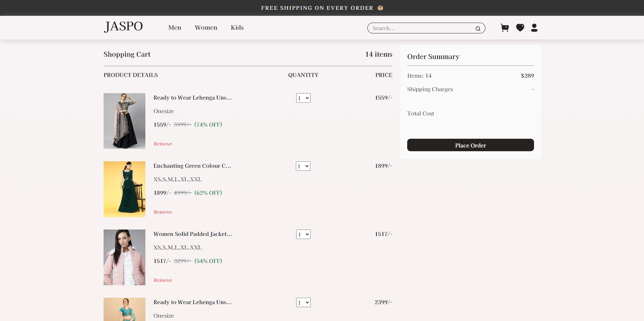The width and height of the screenshot is (644, 321).
Task: Click 'XS,S,M,L,XL,XXL' under Padded Jacket
Action: [x=178, y=247]
